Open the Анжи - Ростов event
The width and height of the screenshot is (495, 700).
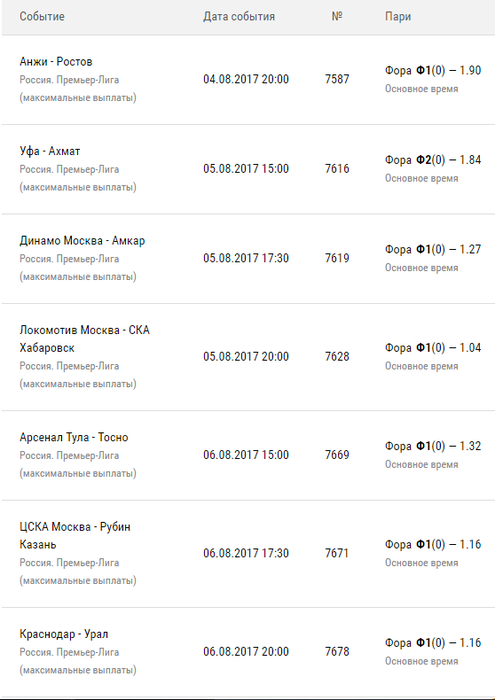click(x=56, y=62)
